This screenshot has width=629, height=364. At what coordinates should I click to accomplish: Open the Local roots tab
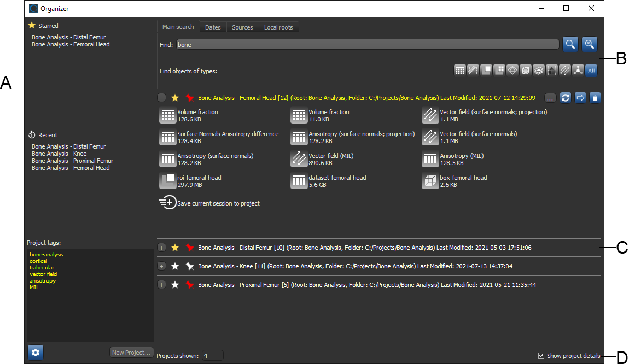[x=278, y=27]
